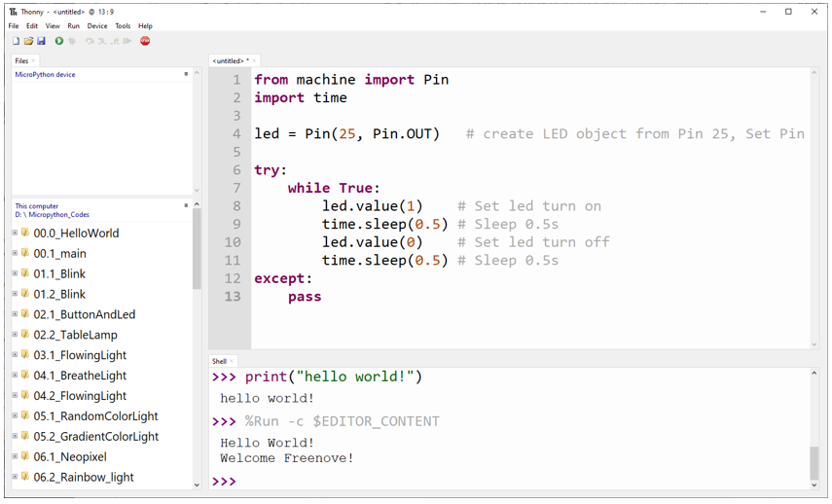Open the Run menu

pyautogui.click(x=74, y=26)
